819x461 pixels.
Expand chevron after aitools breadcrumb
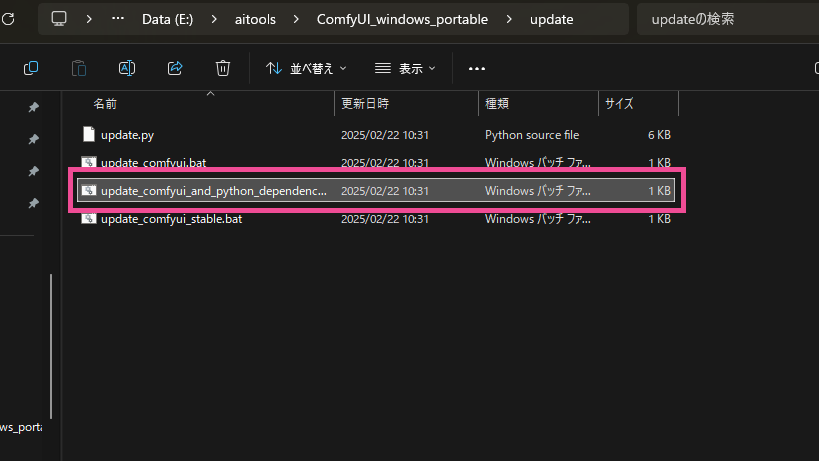296,19
